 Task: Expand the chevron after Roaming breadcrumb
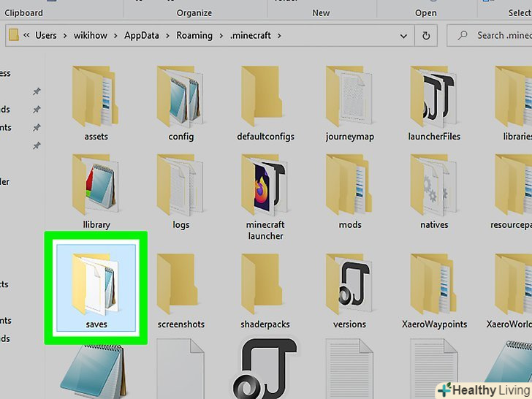click(221, 36)
